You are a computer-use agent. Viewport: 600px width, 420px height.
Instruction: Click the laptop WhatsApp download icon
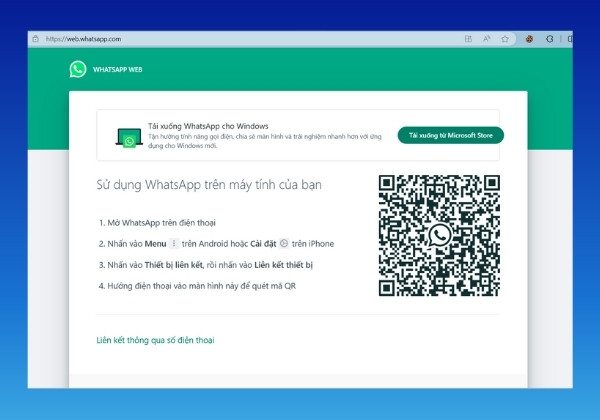[x=129, y=138]
